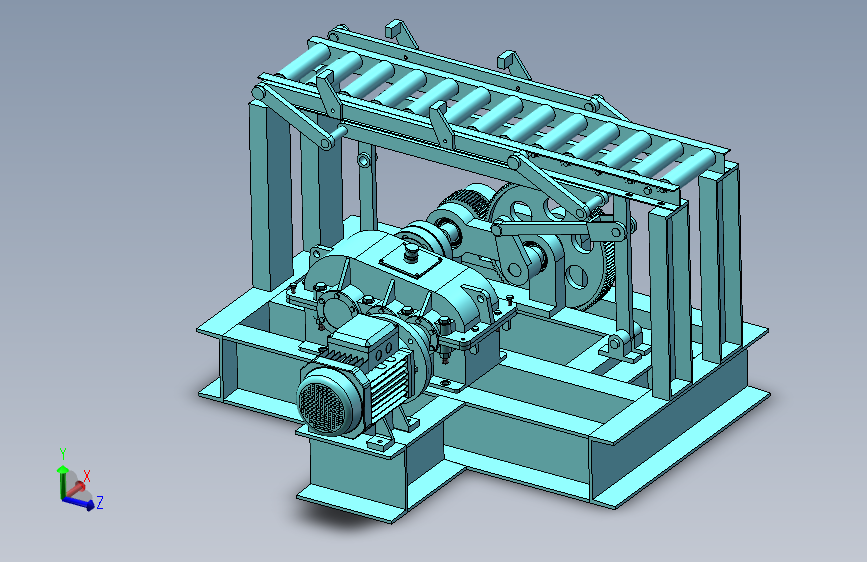Select the gearbox top inspection cover plate
This screenshot has height=562, width=867.
tap(411, 261)
